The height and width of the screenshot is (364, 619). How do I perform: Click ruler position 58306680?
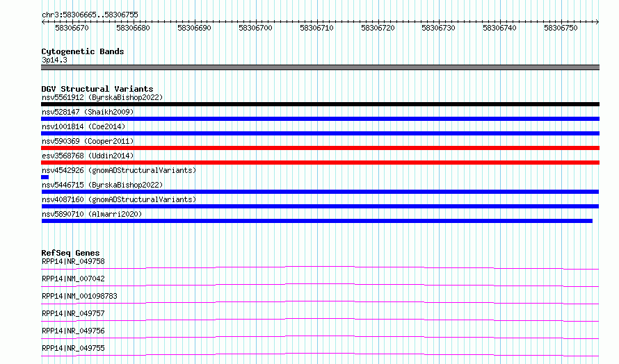[133, 28]
